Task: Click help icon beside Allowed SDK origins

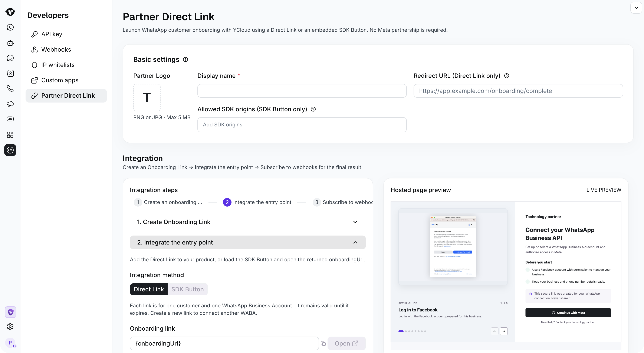Action: pos(313,109)
